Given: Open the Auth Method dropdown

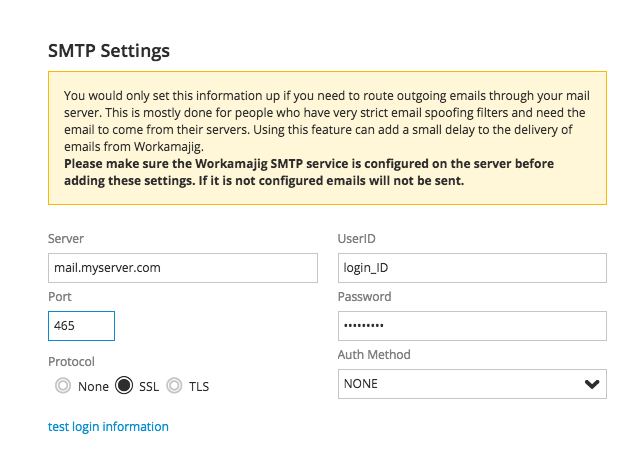Looking at the screenshot, I should pos(472,384).
